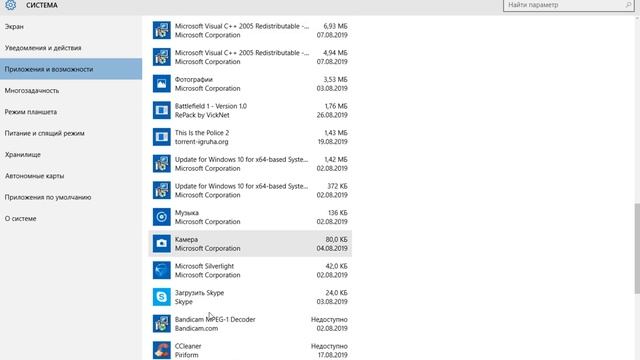Click the This Is the Police 2 icon
The width and height of the screenshot is (640, 360).
coord(162,137)
